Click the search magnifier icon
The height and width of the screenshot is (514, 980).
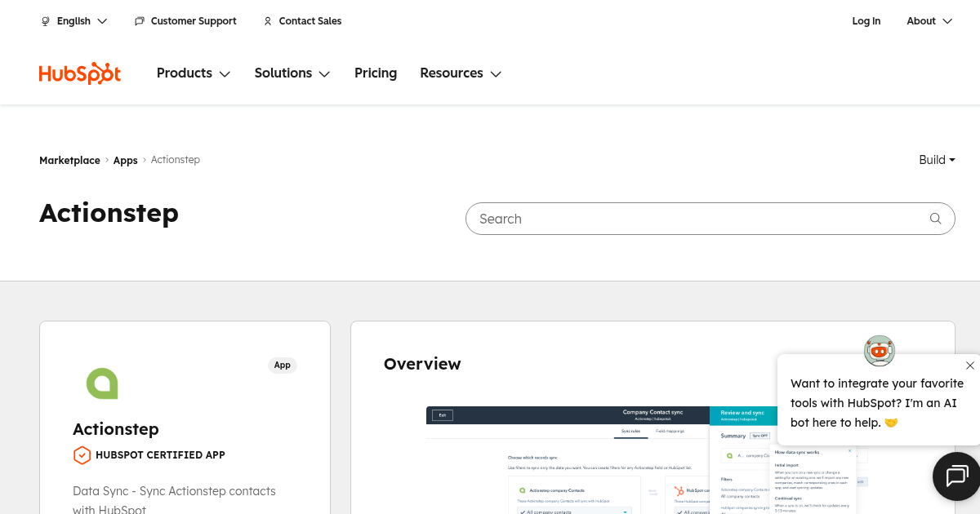point(936,219)
